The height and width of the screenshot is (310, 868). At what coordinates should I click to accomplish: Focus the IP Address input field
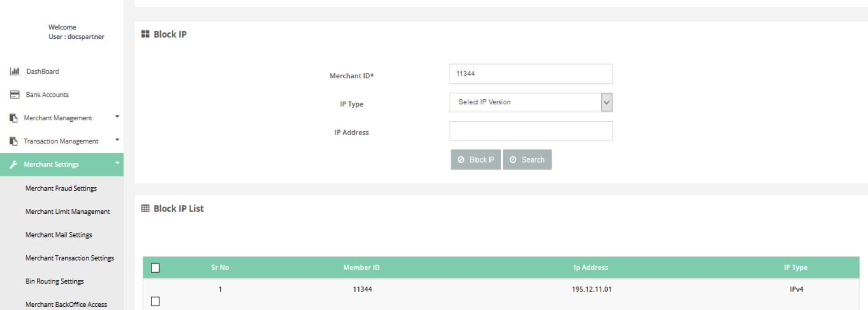click(x=531, y=131)
